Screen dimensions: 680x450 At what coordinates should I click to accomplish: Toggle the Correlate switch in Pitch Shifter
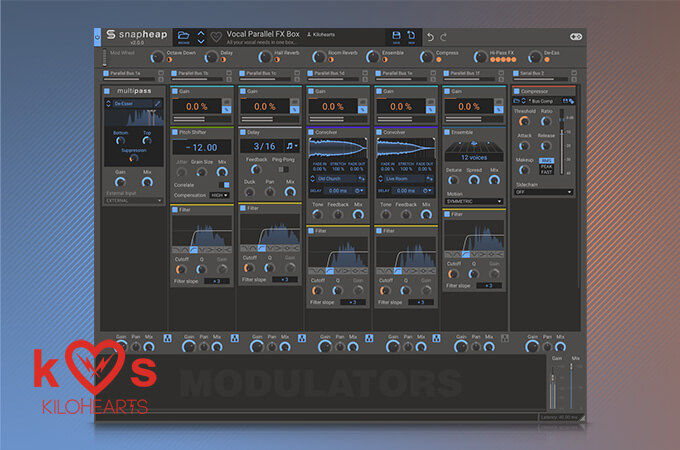224,185
